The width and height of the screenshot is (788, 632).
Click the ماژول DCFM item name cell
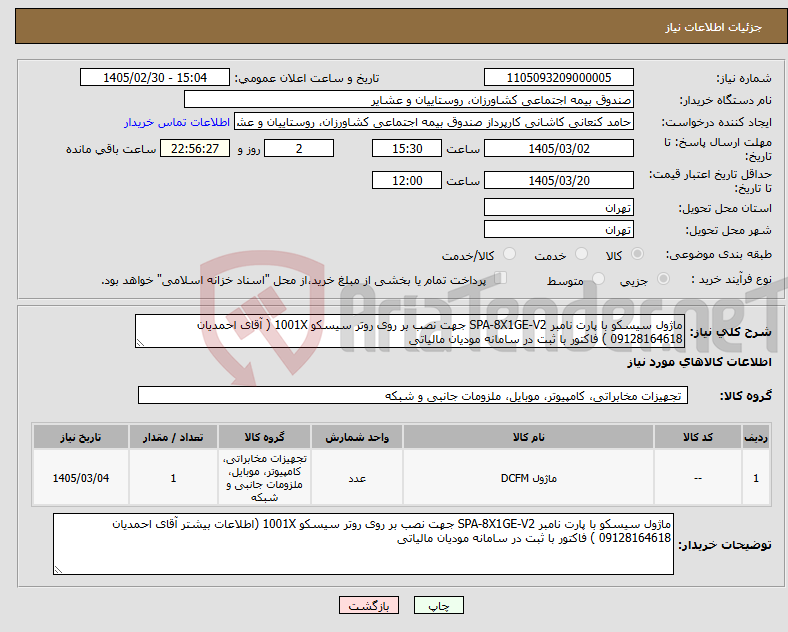[528, 478]
